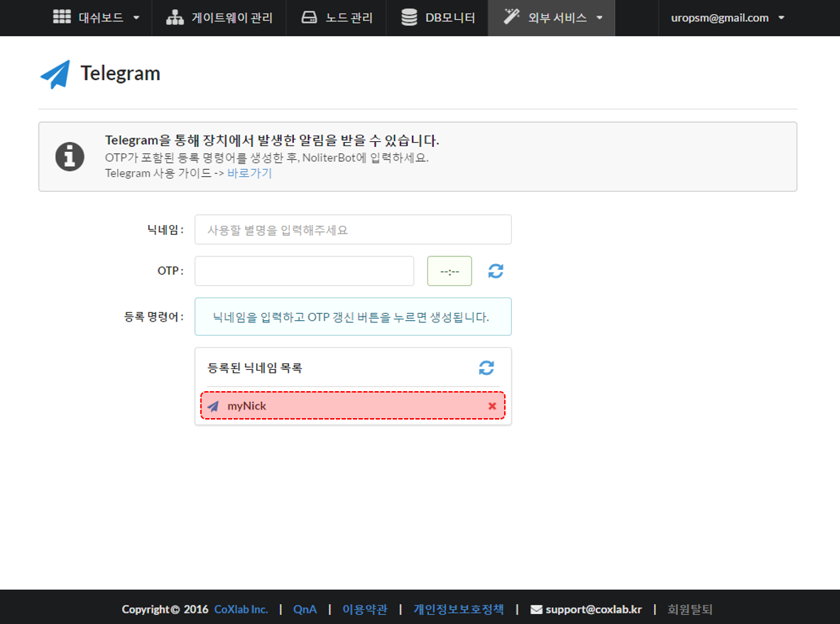Focus the OTP input field
This screenshot has height=624, width=840.
point(305,271)
